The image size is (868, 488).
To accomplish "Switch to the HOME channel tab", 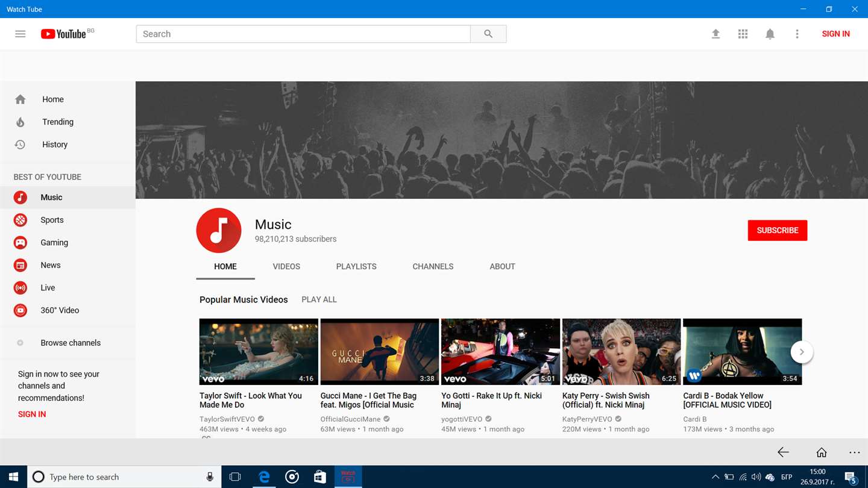I will point(225,266).
